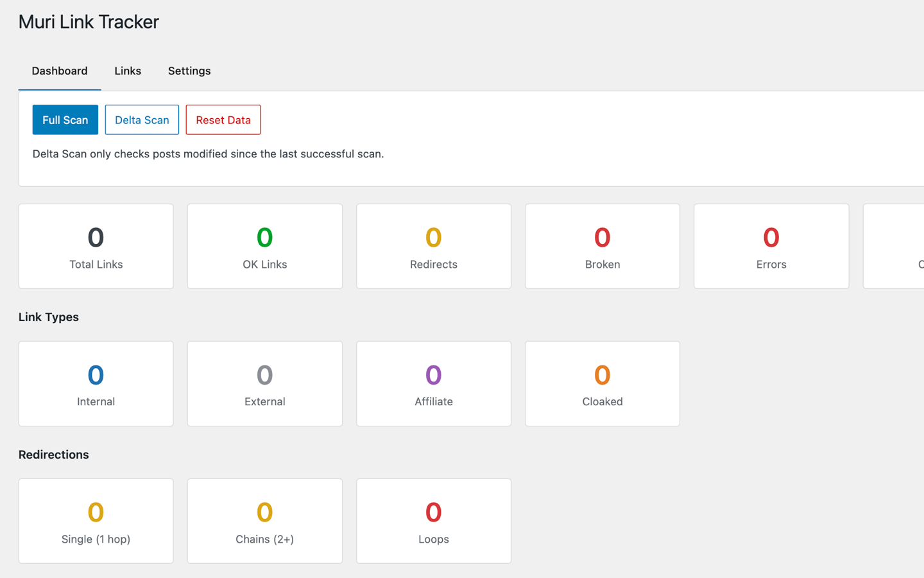Click the Redirects stat card
Image resolution: width=924 pixels, height=578 pixels.
[433, 246]
